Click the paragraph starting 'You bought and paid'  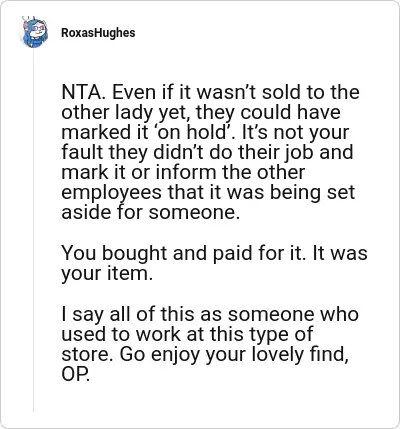(x=214, y=263)
